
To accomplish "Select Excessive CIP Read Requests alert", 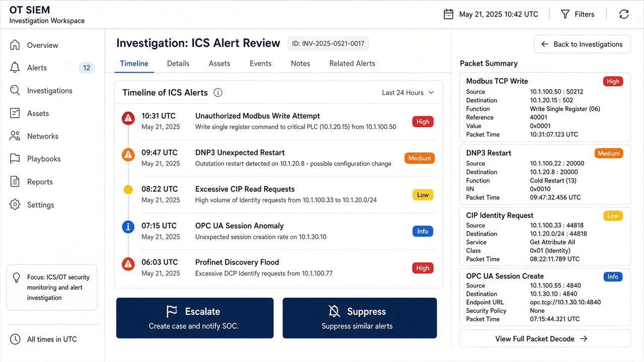I will tap(245, 189).
